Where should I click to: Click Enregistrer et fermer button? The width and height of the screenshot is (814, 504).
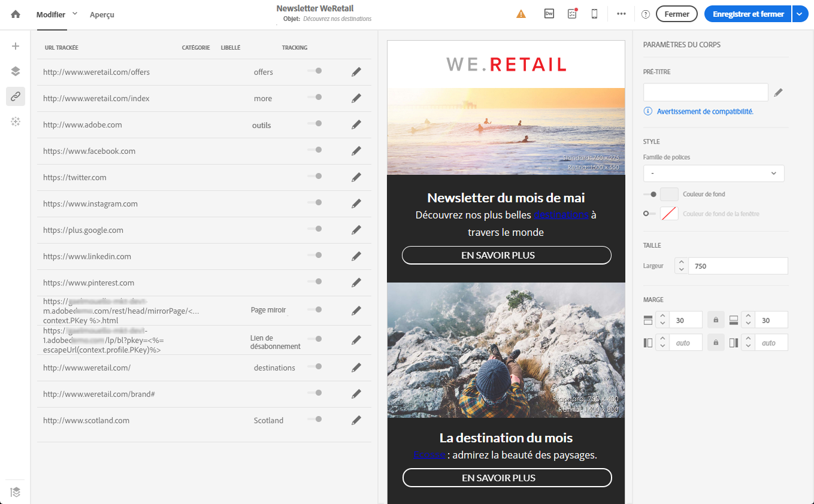coord(748,14)
